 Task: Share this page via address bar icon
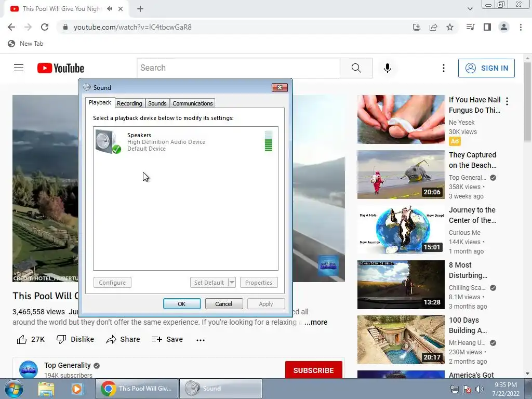[433, 27]
